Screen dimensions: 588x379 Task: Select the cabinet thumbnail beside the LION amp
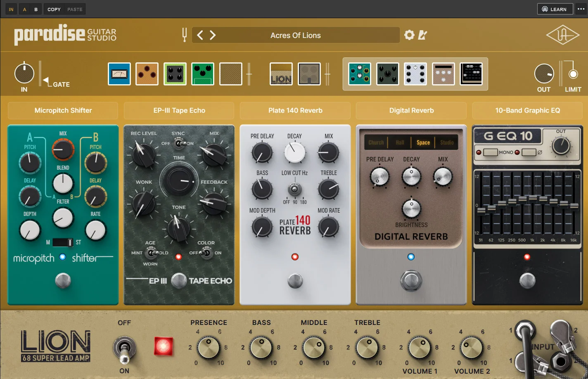point(309,74)
